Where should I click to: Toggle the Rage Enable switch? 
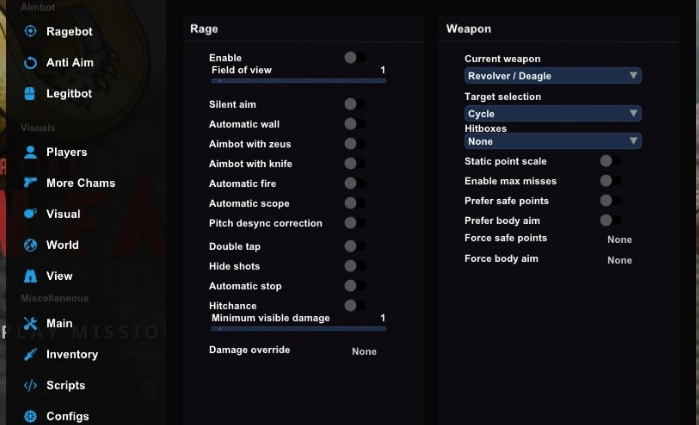click(x=354, y=58)
